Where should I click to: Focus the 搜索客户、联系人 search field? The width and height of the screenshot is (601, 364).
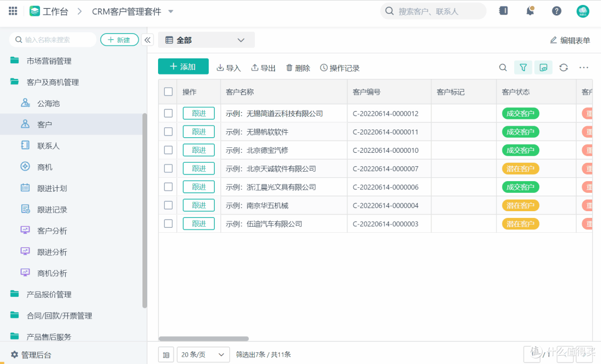click(x=433, y=11)
